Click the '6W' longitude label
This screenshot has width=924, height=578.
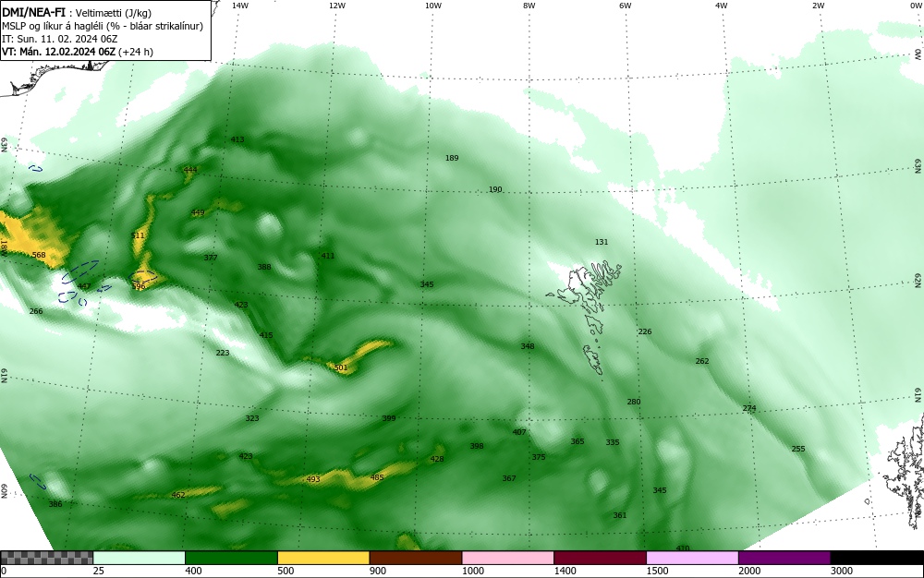click(626, 6)
